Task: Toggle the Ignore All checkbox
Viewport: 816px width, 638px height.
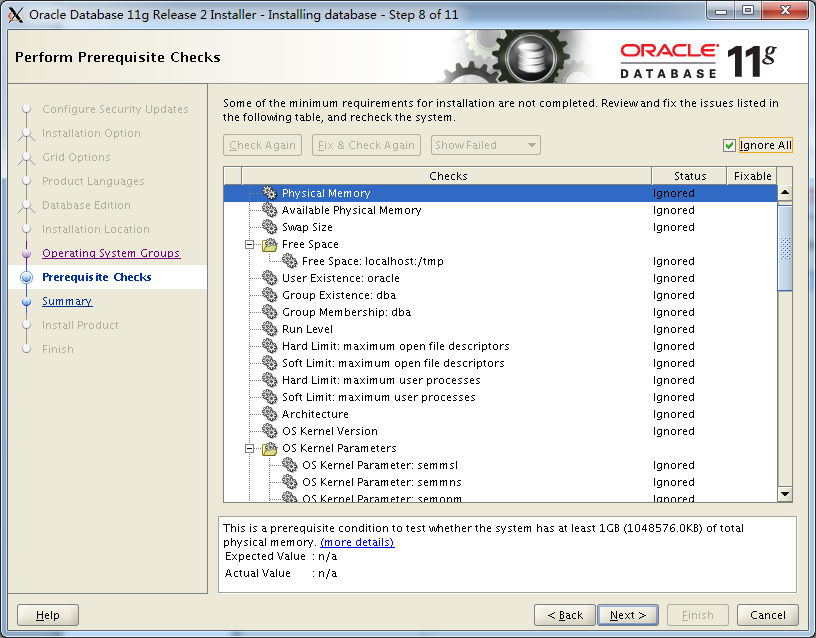Action: (729, 145)
